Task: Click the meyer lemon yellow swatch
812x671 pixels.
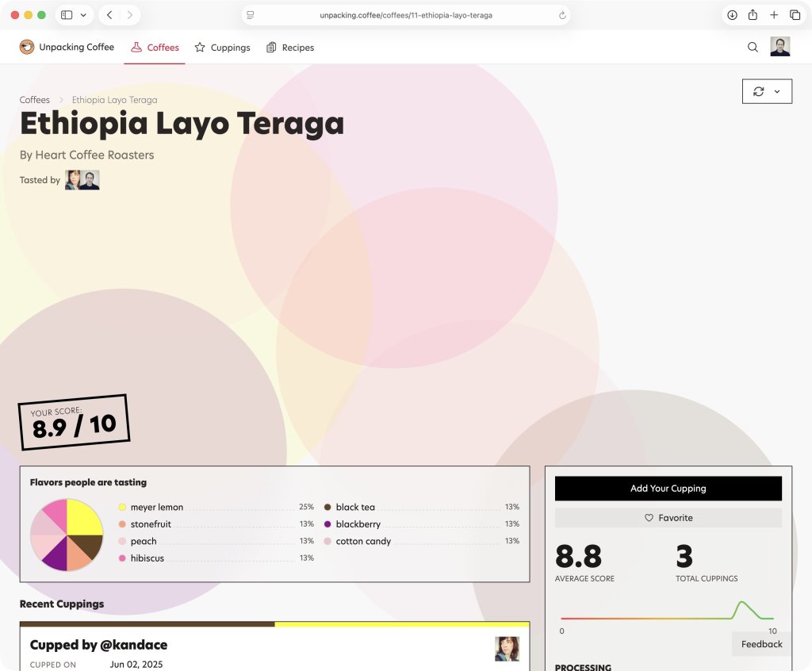Action: 122,508
